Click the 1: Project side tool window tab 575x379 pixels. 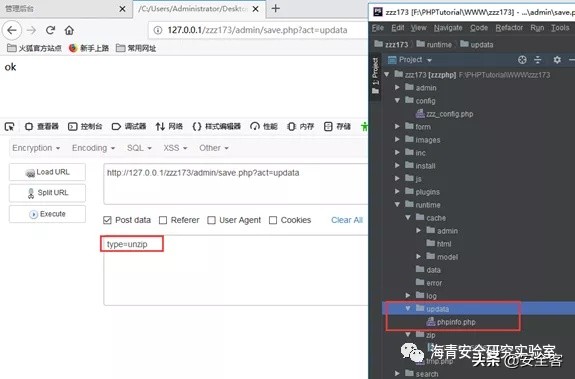tap(375, 75)
